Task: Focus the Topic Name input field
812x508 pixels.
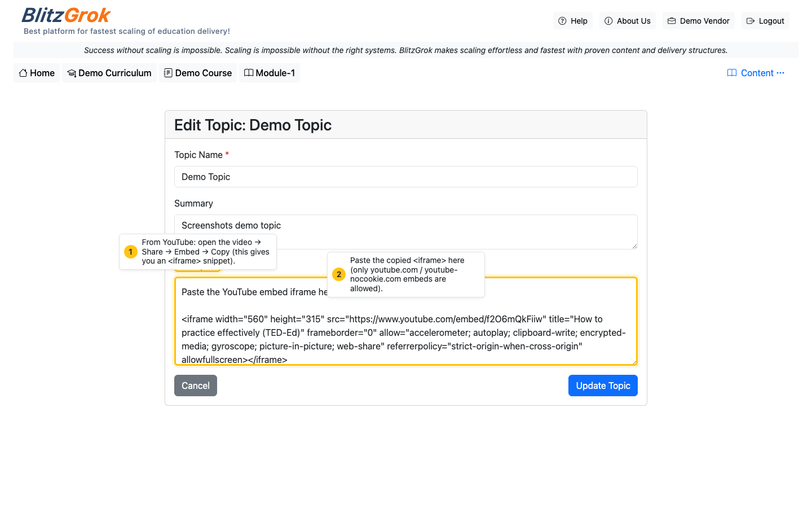Action: (x=405, y=177)
